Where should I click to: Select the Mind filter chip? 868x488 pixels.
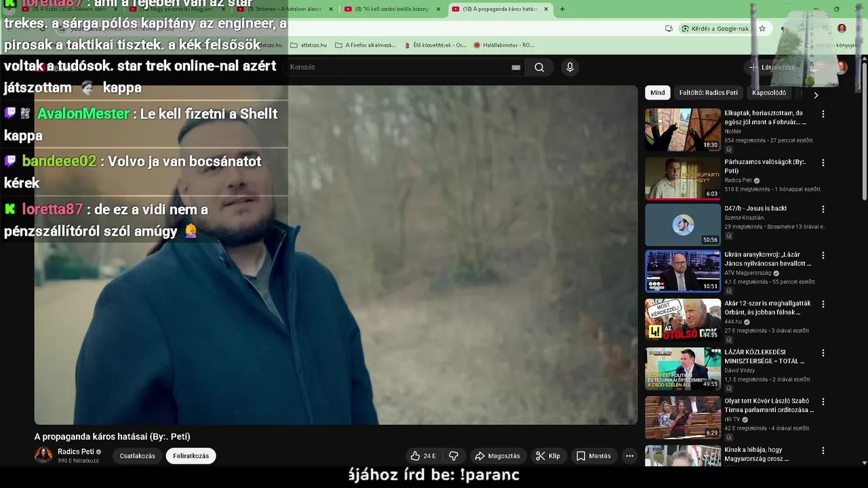tap(658, 93)
